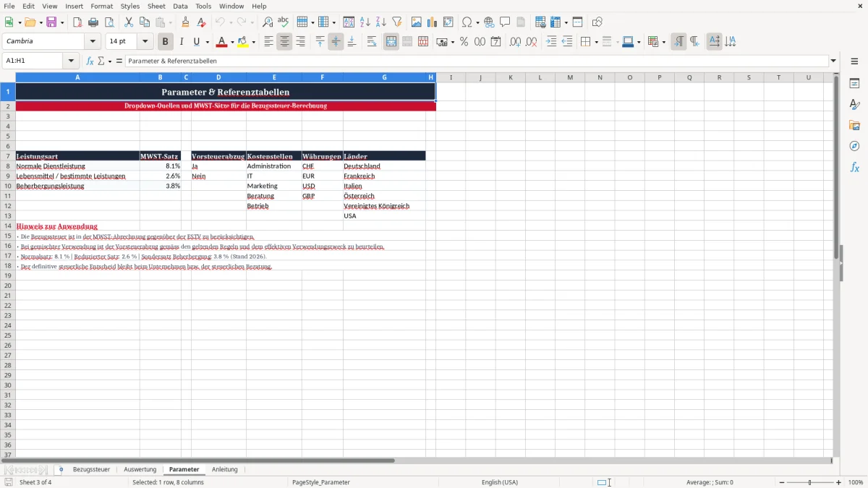This screenshot has width=868, height=488.
Task: Toggle Italic formatting
Action: (182, 42)
